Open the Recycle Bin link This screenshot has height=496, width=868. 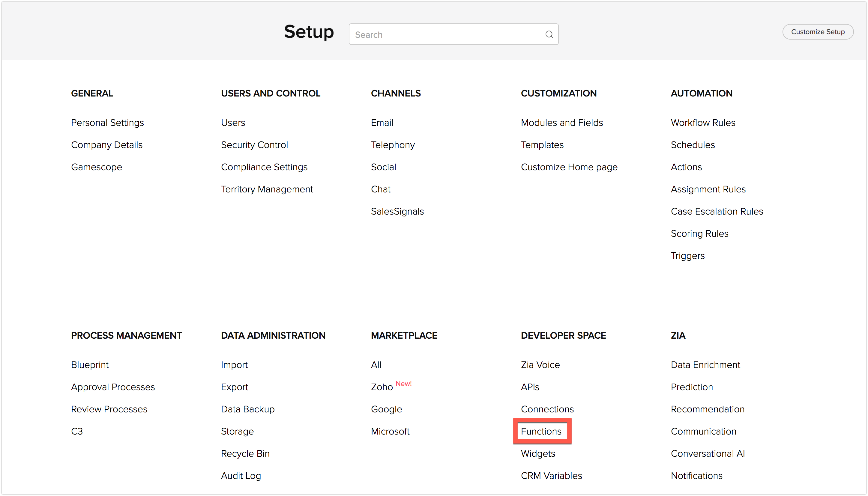[x=245, y=453]
